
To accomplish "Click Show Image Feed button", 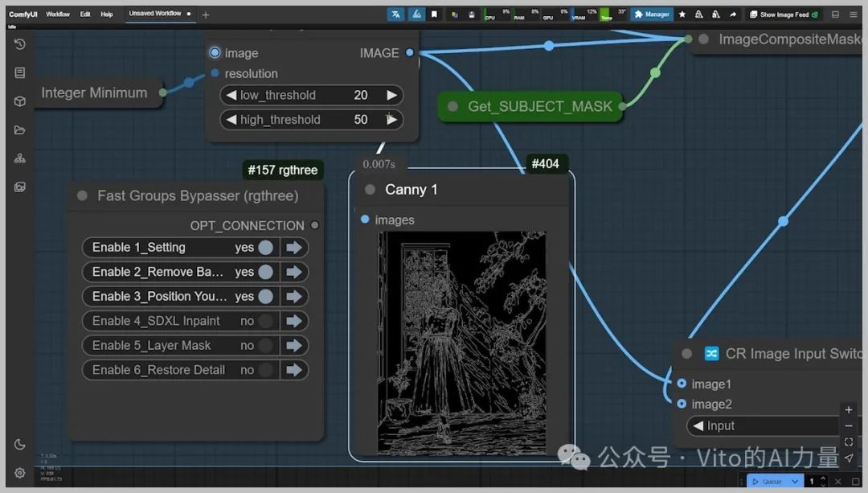I will [784, 14].
